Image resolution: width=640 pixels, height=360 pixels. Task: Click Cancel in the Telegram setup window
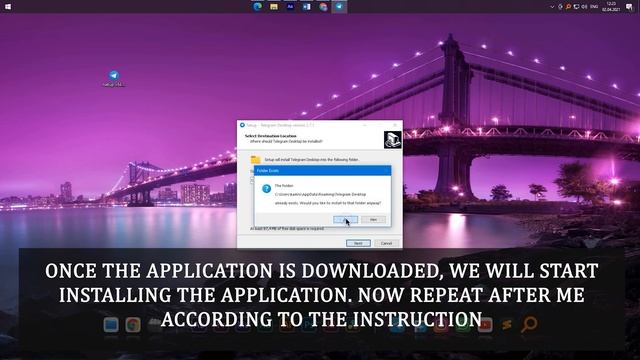(386, 243)
